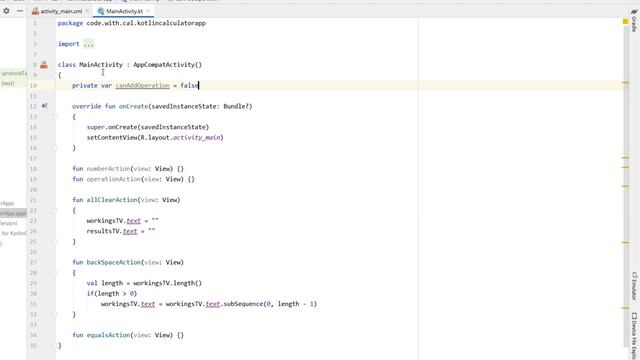Click the import keyword

pyautogui.click(x=69, y=44)
